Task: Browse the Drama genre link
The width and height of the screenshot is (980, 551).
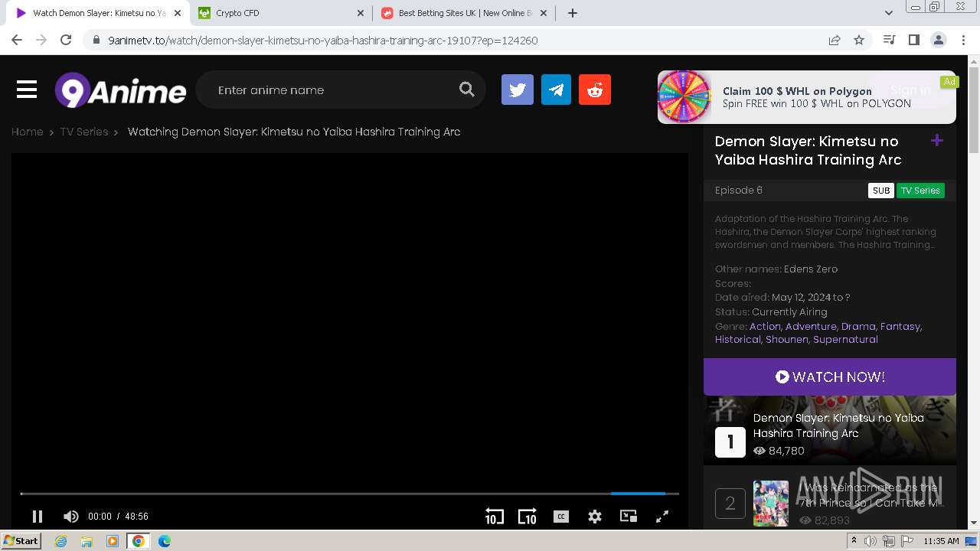Action: coord(858,326)
